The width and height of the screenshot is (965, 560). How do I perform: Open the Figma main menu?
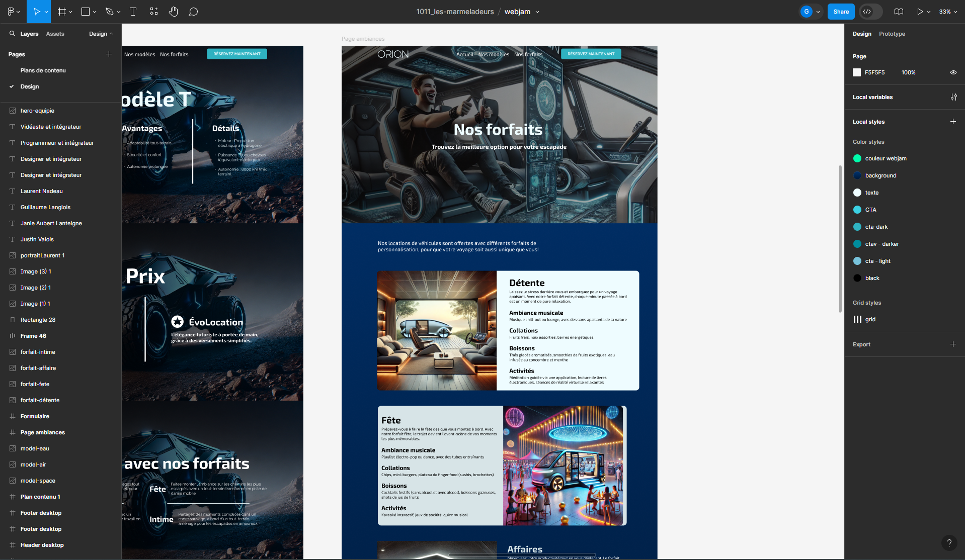coord(10,11)
